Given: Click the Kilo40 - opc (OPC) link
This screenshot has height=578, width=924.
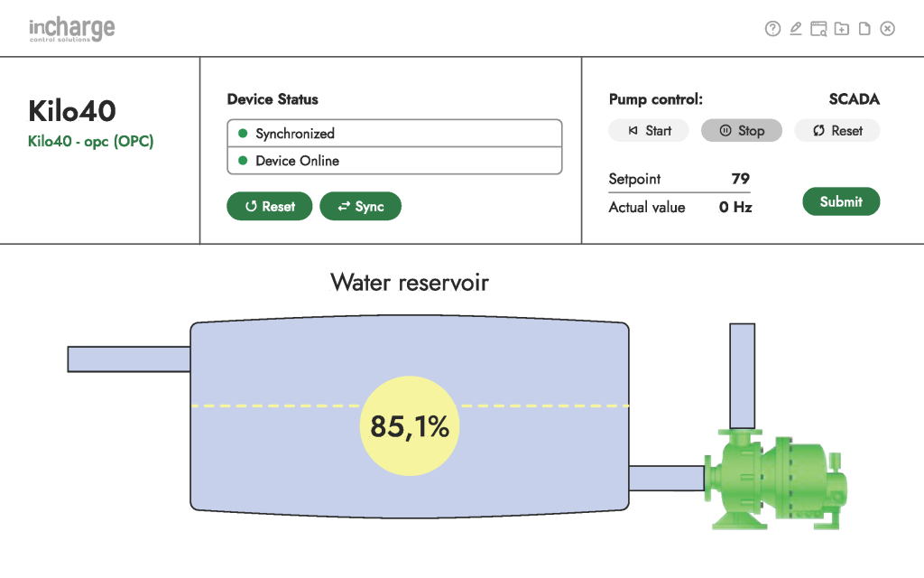Looking at the screenshot, I should pos(91,142).
